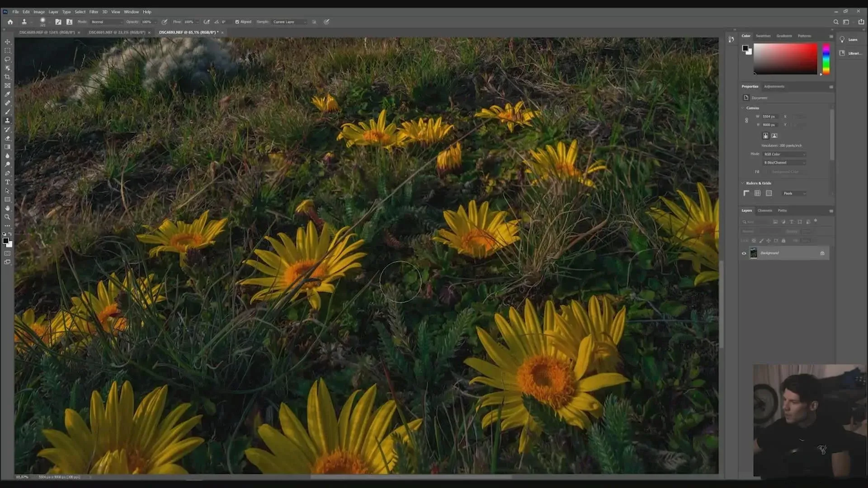Image resolution: width=868 pixels, height=488 pixels.
Task: Select the Zoom tool
Action: click(x=7, y=217)
